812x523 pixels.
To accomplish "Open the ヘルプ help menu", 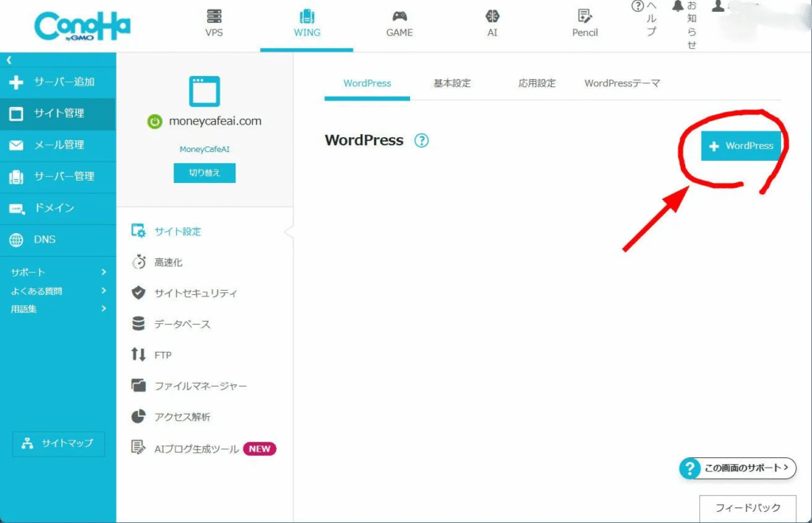I will tap(645, 19).
